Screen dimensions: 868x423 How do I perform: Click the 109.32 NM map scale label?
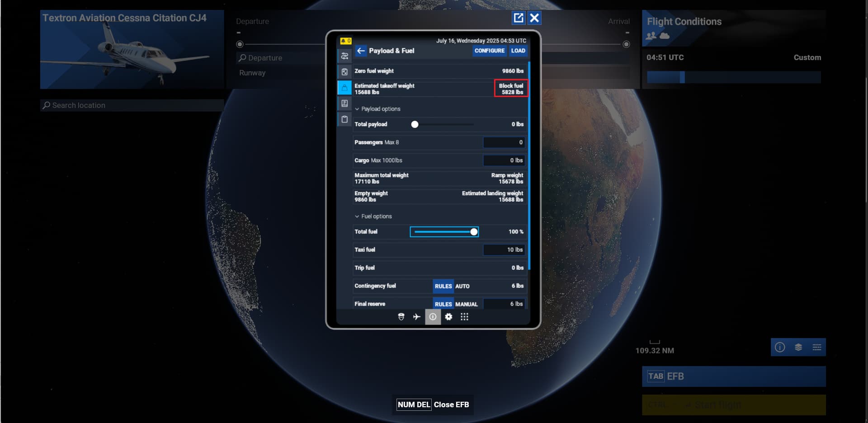[x=655, y=351]
